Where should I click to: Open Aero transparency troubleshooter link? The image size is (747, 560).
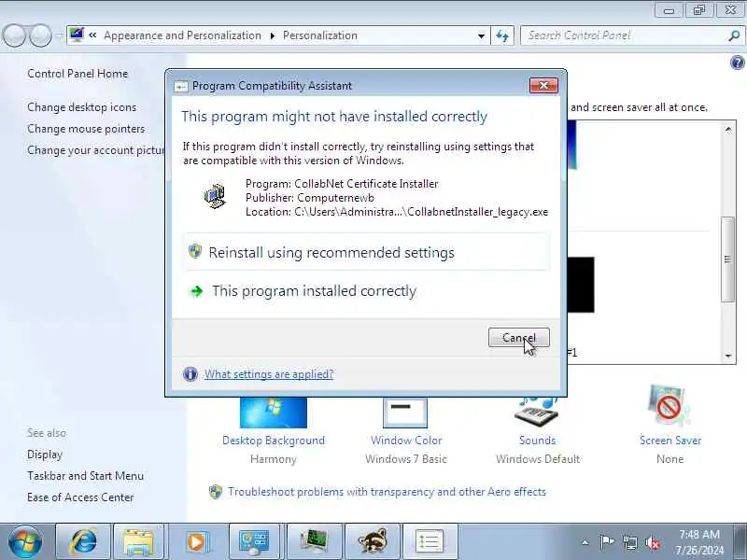(387, 492)
